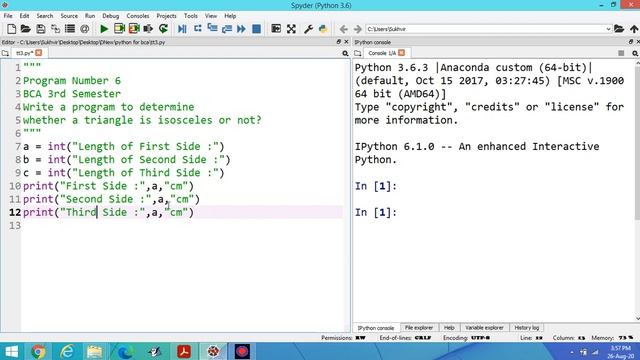This screenshot has height=360, width=640.
Task: Run the selection or current line
Action: (148, 29)
